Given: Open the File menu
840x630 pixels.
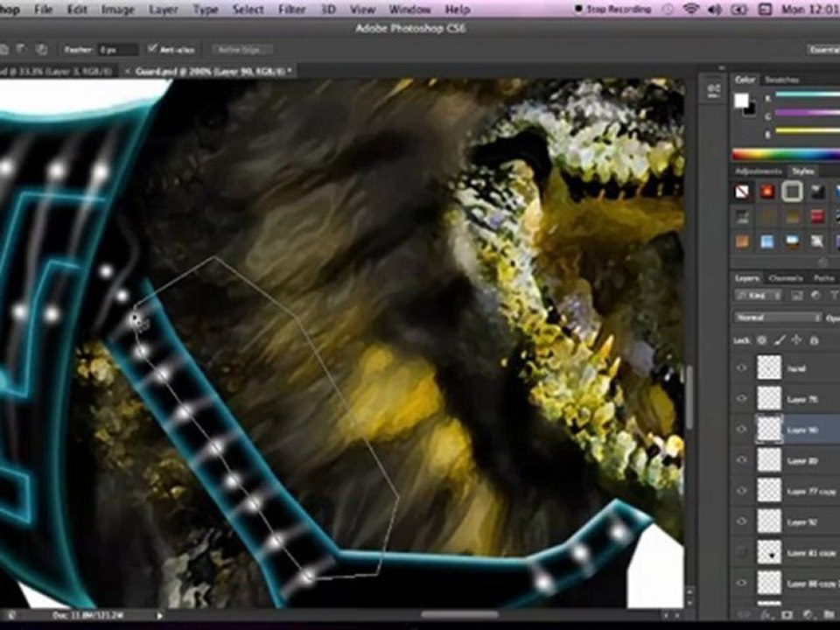Looking at the screenshot, I should point(43,9).
